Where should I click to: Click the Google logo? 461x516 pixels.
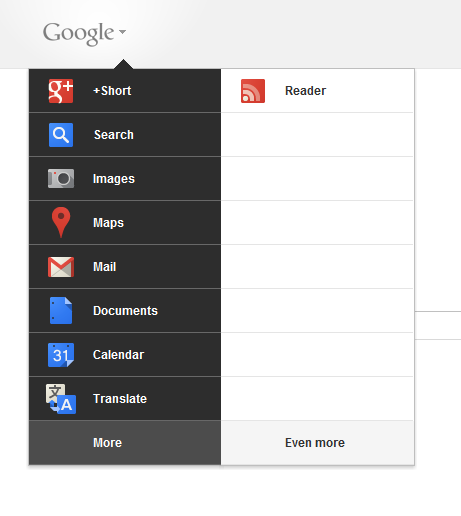pos(78,33)
